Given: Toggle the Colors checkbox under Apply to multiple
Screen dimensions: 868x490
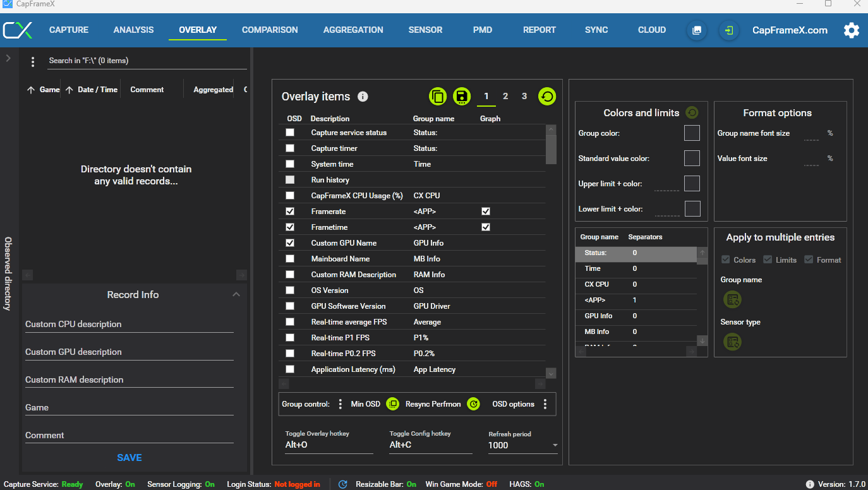Looking at the screenshot, I should click(x=726, y=260).
